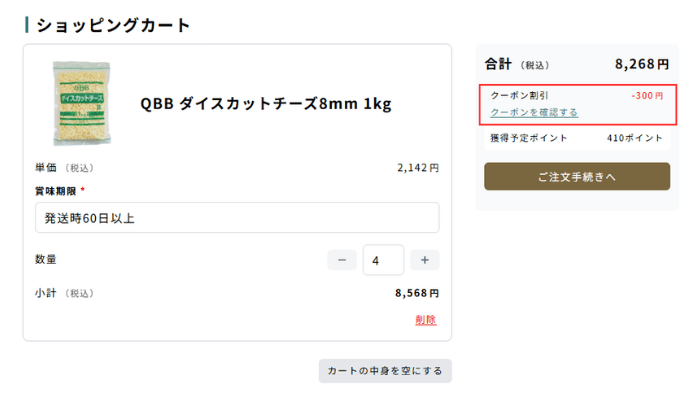Screen dimensions: 700x400
Task: Decrease quantity with the minus button
Action: click(342, 260)
